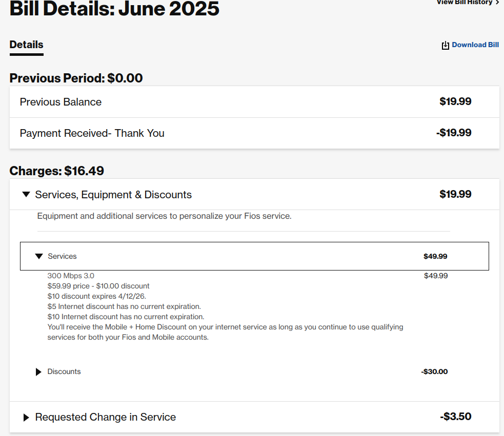504x436 pixels.
Task: Click '$10 Internet discount has no current expiration.'
Action: coord(126,317)
